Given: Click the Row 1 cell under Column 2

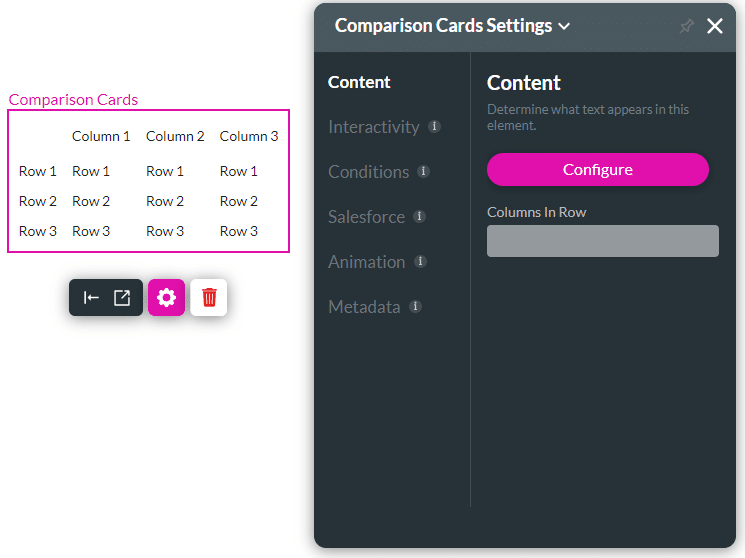Looking at the screenshot, I should pyautogui.click(x=165, y=171).
